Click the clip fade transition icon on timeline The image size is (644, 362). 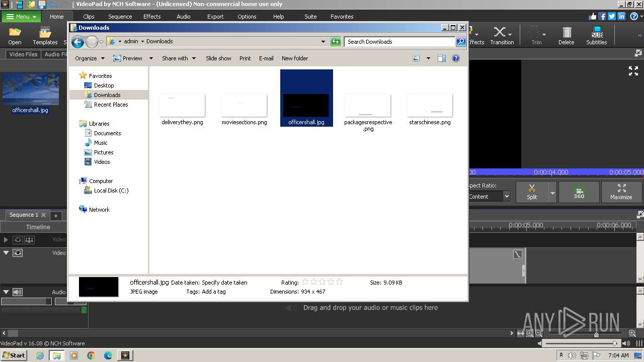pyautogui.click(x=518, y=255)
